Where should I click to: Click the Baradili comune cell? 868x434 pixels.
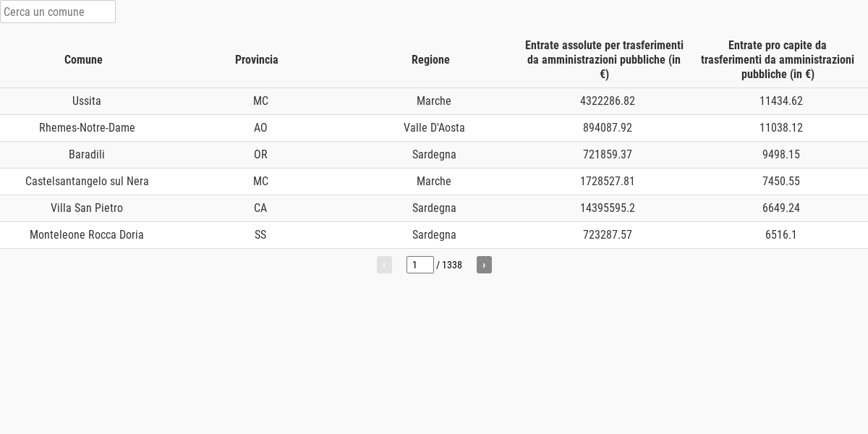click(x=87, y=155)
